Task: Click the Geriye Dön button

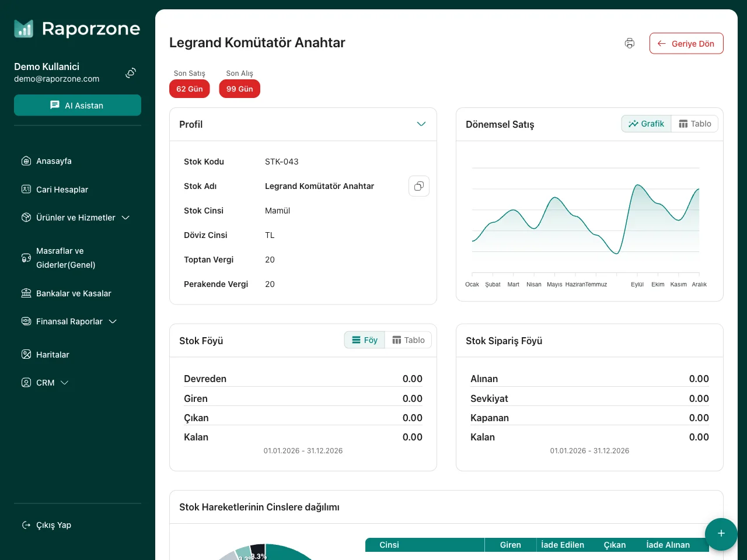Action: pyautogui.click(x=686, y=44)
